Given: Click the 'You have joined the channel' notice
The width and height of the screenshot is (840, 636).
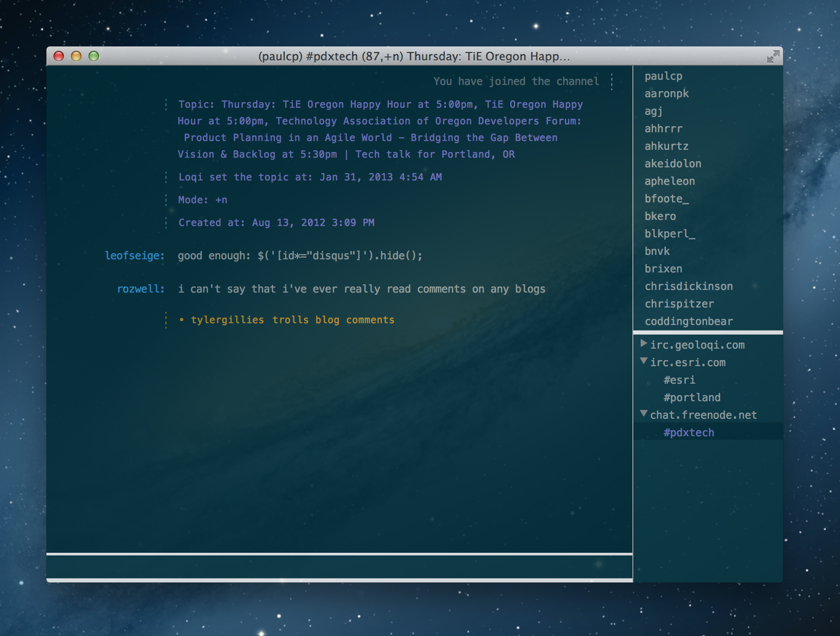Looking at the screenshot, I should point(516,81).
